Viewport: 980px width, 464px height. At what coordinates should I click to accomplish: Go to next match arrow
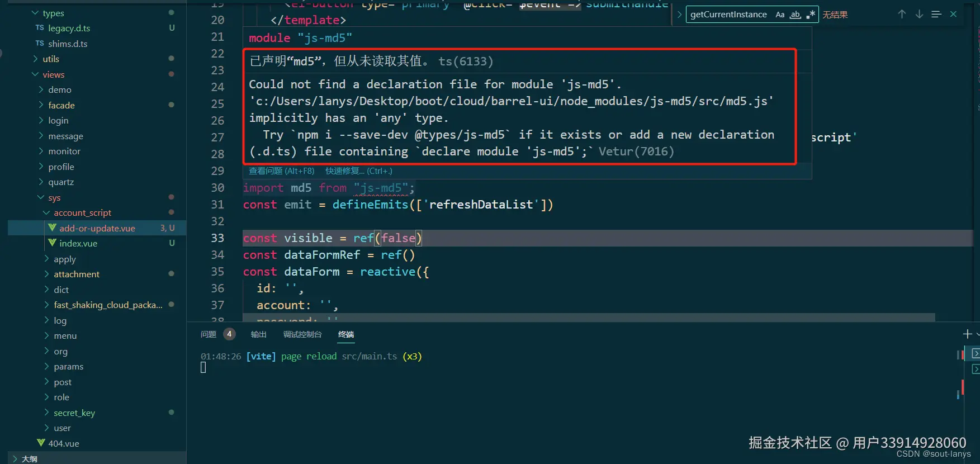(919, 15)
